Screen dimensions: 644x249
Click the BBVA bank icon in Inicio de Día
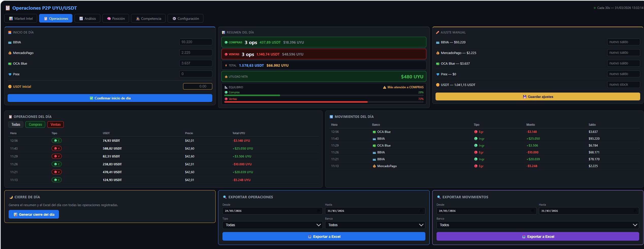(x=10, y=43)
